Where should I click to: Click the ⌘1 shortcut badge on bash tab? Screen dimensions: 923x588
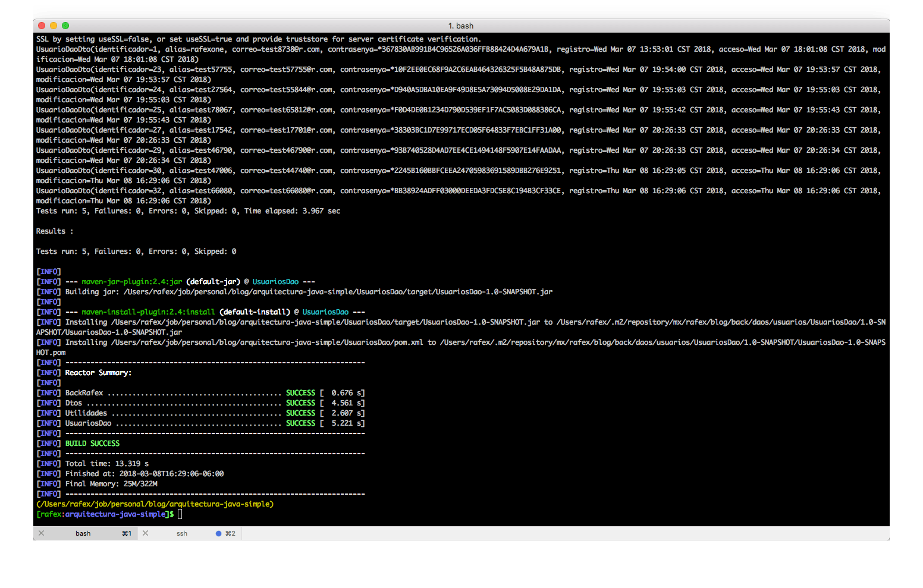pos(125,533)
